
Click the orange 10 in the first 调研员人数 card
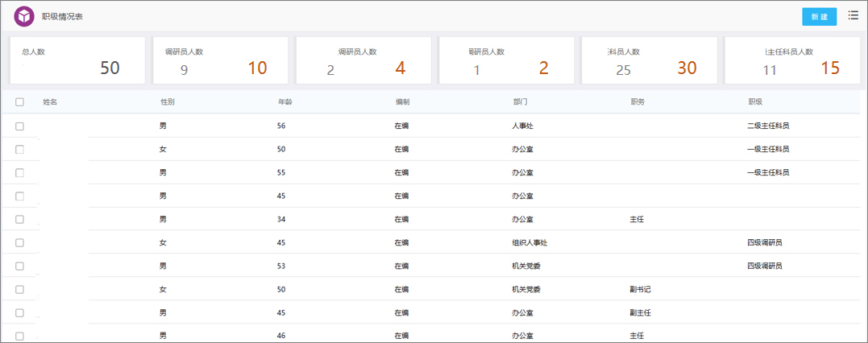(257, 68)
